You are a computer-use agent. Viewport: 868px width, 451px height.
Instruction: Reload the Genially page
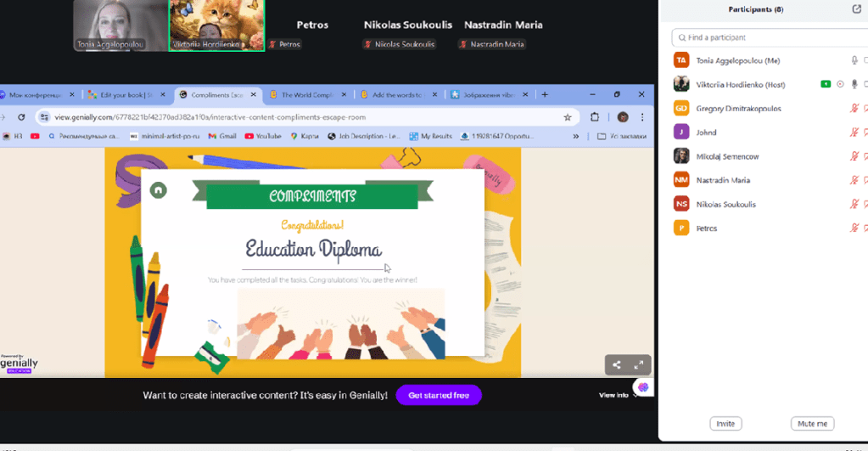tap(21, 117)
